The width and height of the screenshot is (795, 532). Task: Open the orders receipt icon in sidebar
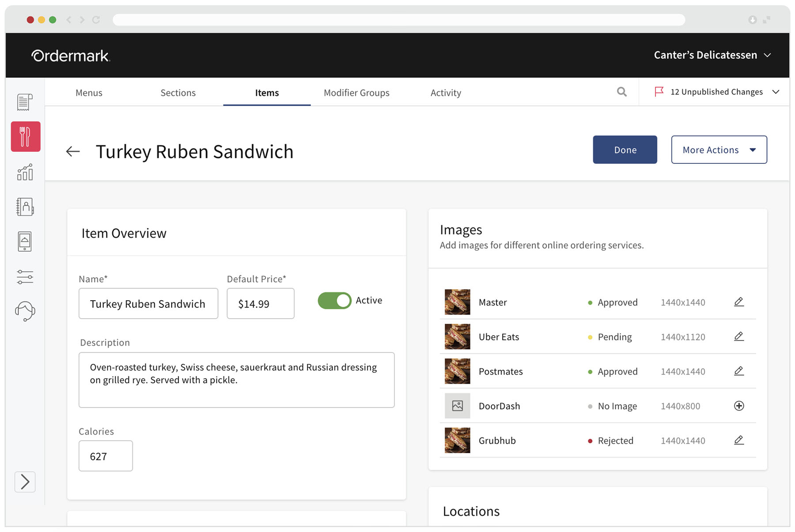tap(25, 102)
